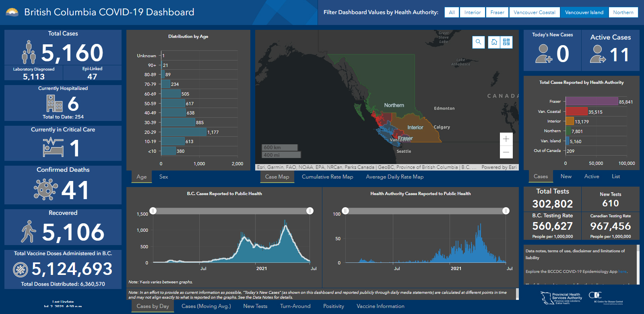The height and width of the screenshot is (314, 644).
Task: Open the basemap gallery icon
Action: pos(506,42)
